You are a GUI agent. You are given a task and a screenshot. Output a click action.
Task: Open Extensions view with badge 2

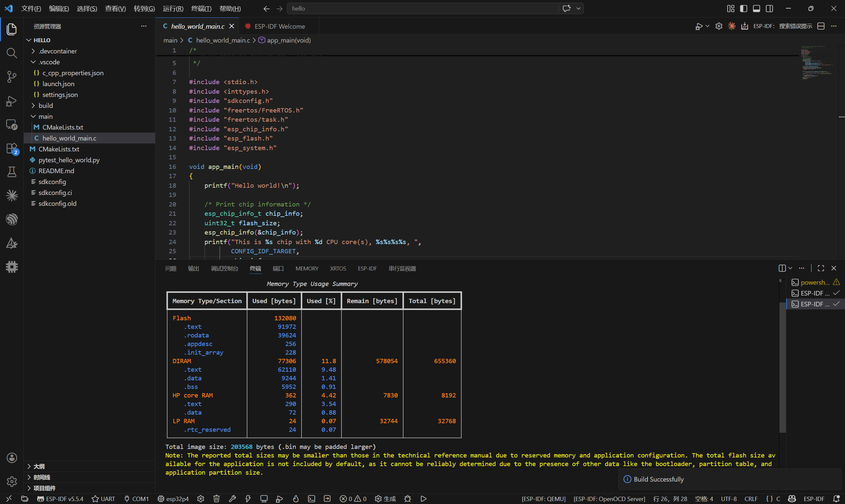12,148
